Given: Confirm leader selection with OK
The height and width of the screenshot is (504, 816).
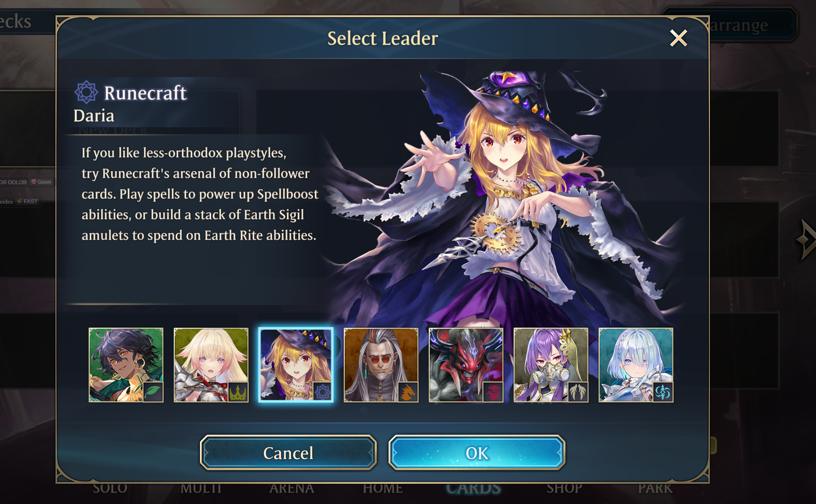Looking at the screenshot, I should click(x=477, y=452).
